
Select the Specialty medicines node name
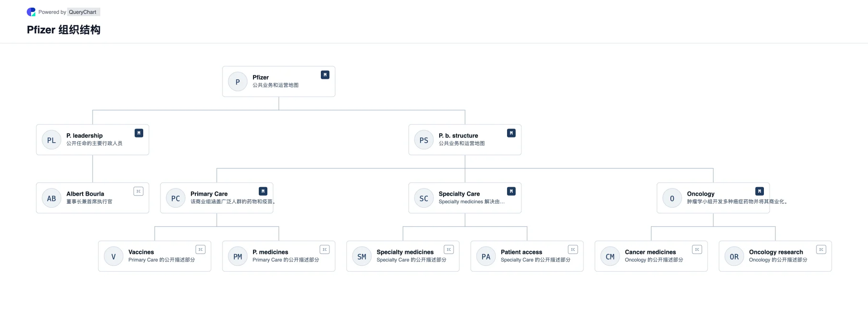405,252
